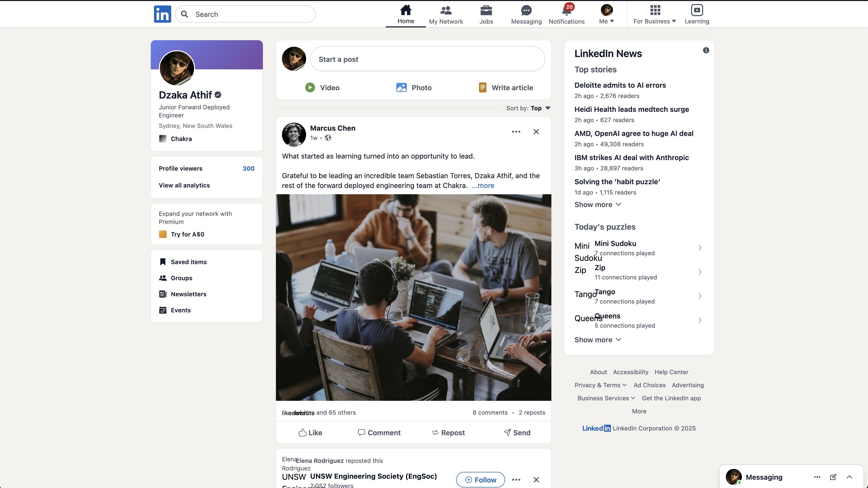Open Saved items bookmark

click(183, 262)
